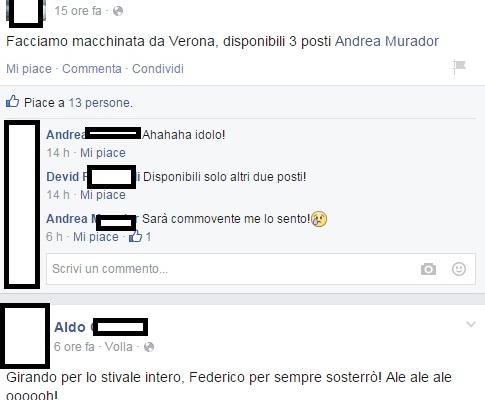Expand the chevron menu on Aldo's post
The image size is (485, 400).
coord(471,324)
